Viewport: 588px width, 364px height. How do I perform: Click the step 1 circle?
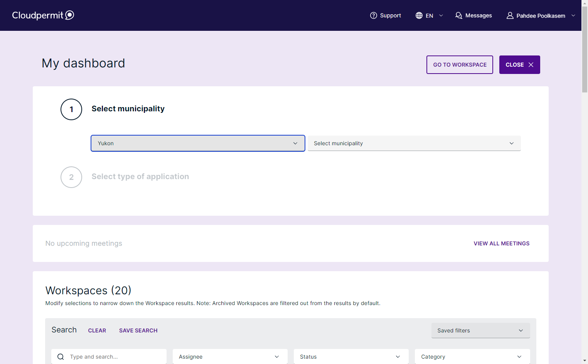[x=71, y=109]
